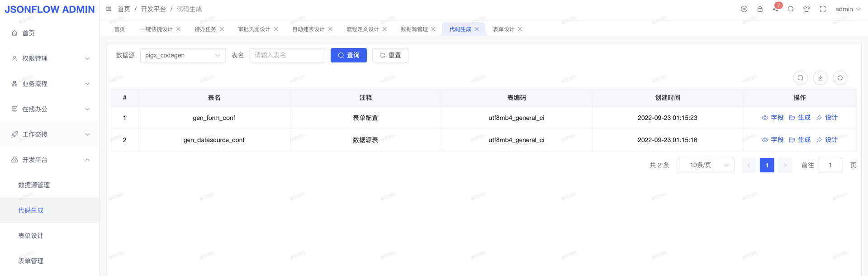This screenshot has width=868, height=276.
Task: Click the blue 查询 button
Action: [x=348, y=55]
